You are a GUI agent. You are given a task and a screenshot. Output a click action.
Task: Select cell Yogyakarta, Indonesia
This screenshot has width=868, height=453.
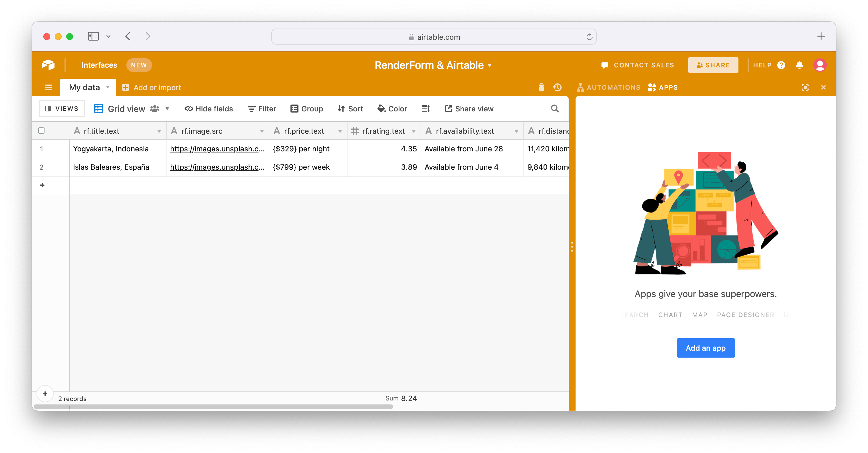tap(118, 149)
